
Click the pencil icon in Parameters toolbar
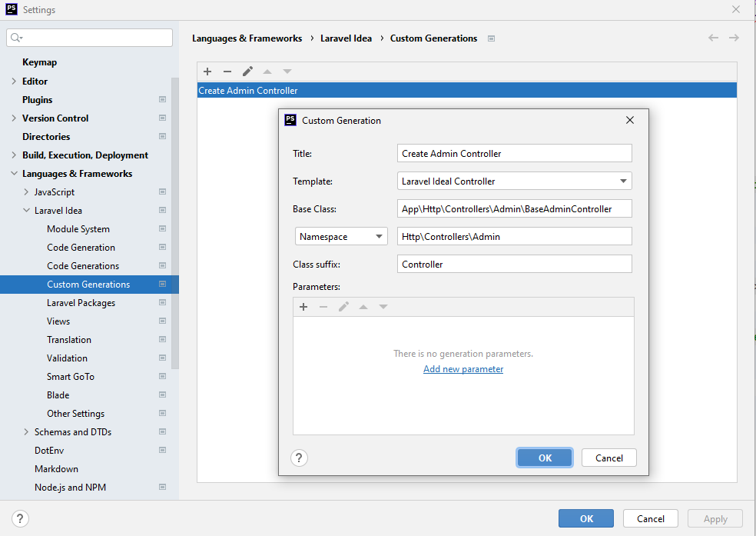(343, 306)
